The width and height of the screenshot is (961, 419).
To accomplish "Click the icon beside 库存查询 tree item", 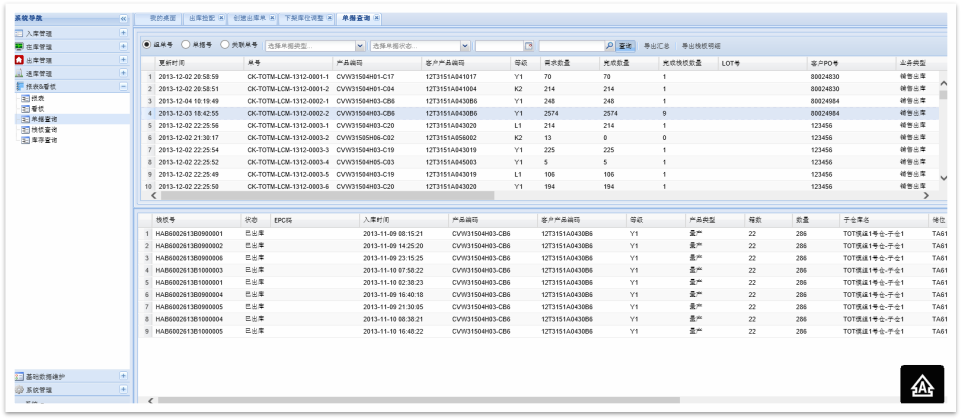I will (26, 140).
